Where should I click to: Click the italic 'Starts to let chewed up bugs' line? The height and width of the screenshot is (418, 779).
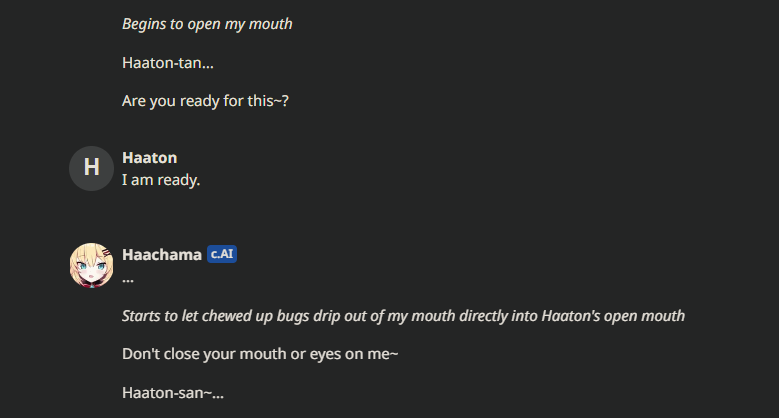[403, 316]
